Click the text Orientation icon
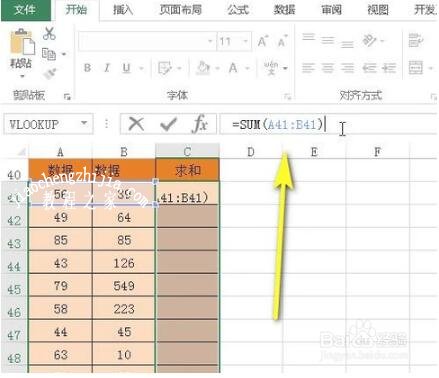Viewport: 439px width, 378px height. tap(369, 41)
